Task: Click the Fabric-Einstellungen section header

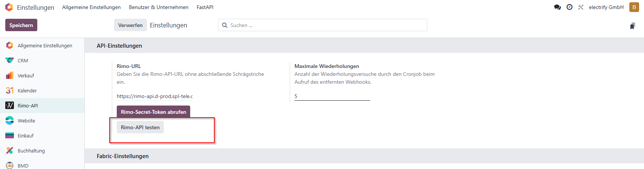Action: pos(123,156)
